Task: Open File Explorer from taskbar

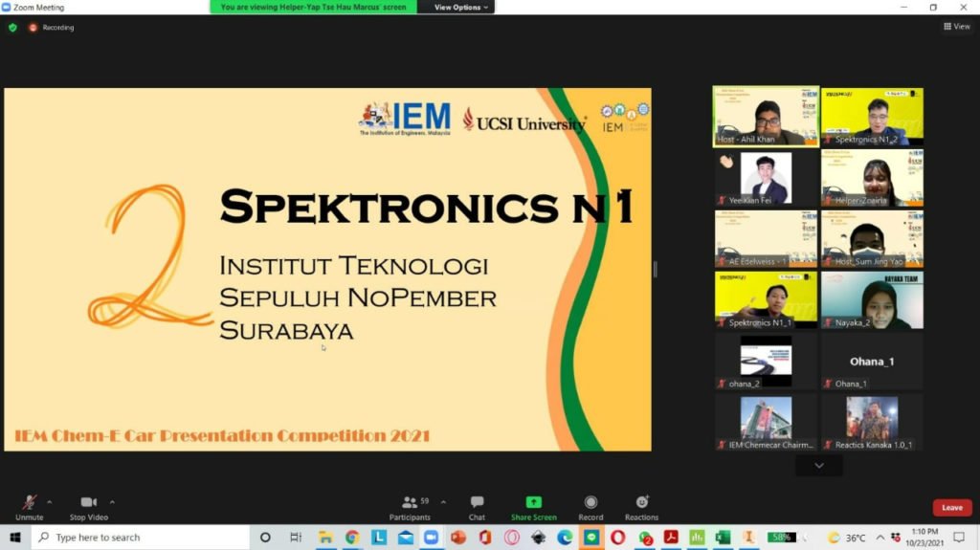Action: [x=325, y=538]
